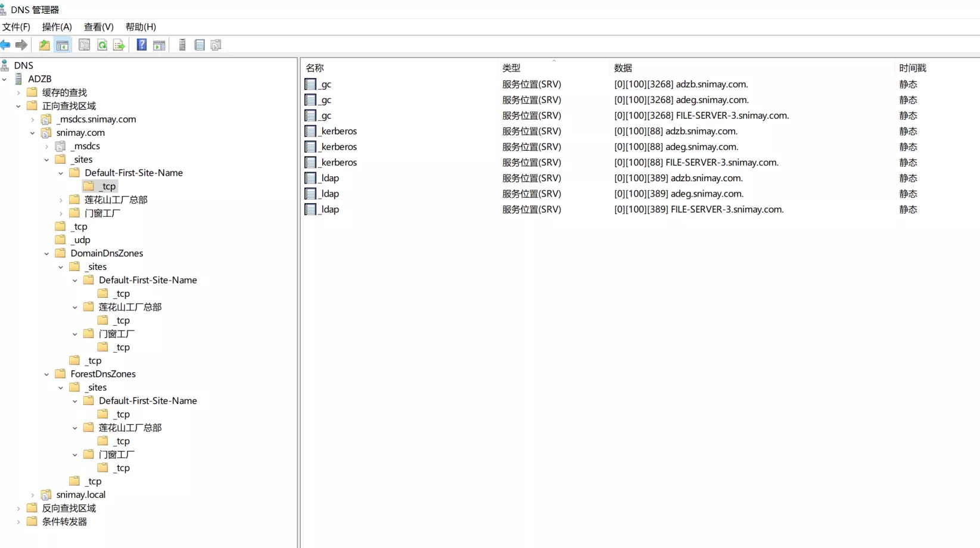
Task: Click the Up one level folder icon
Action: pos(44,45)
